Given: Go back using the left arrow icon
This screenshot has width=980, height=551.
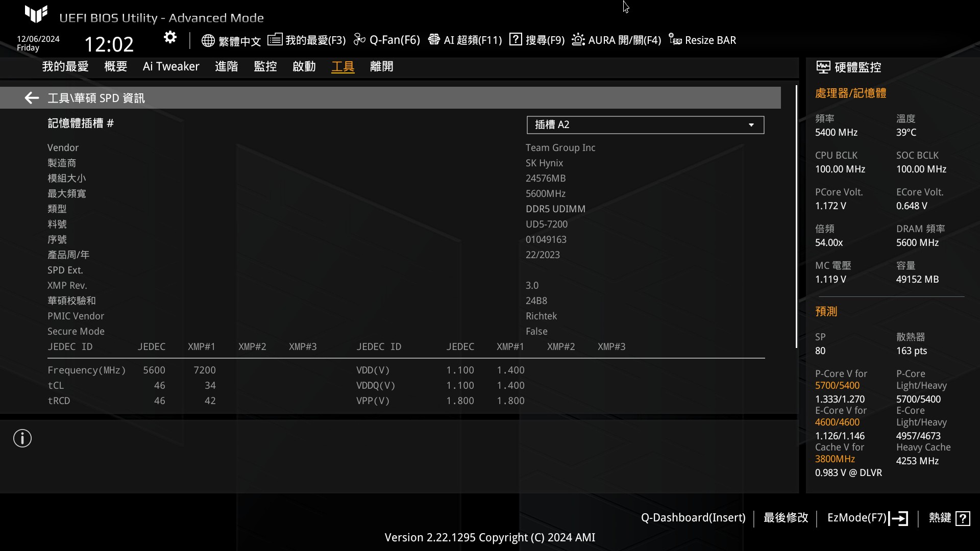Looking at the screenshot, I should coord(32,98).
